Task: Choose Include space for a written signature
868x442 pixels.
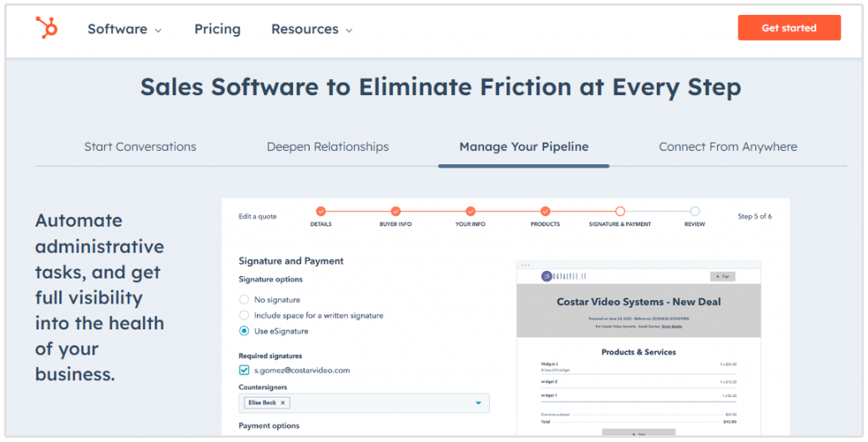Action: coord(244,315)
